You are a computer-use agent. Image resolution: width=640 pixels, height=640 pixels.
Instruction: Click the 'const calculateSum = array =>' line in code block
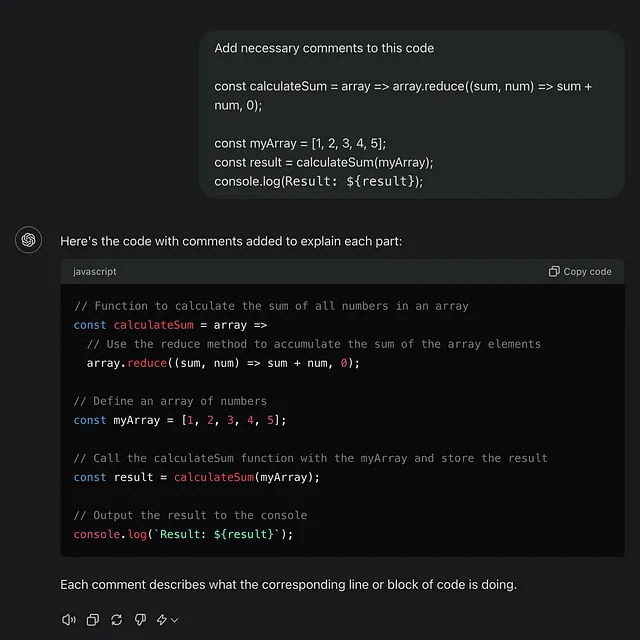170,325
